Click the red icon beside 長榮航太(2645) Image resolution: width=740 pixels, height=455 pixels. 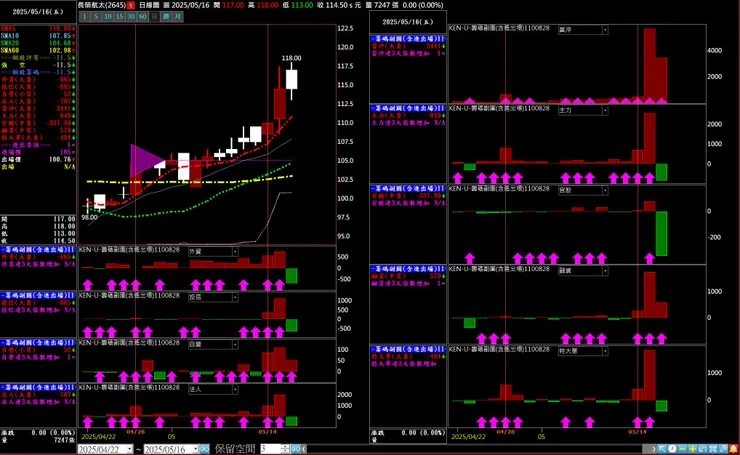tap(131, 5)
